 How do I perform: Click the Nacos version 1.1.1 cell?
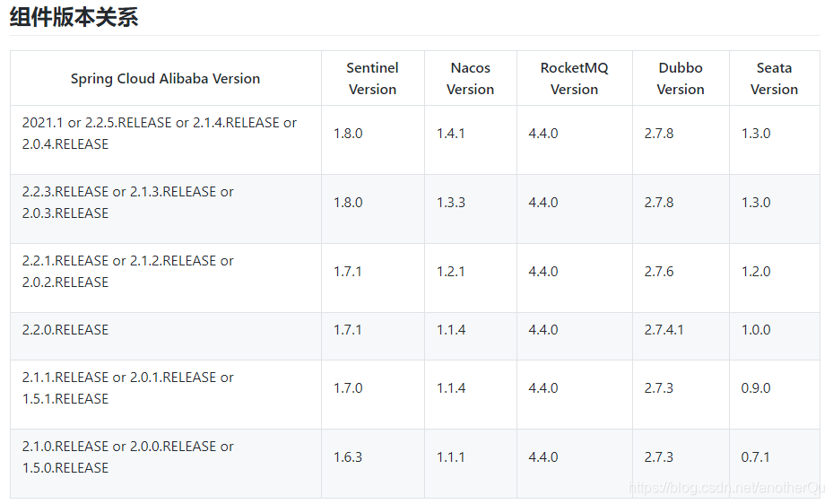coord(470,464)
